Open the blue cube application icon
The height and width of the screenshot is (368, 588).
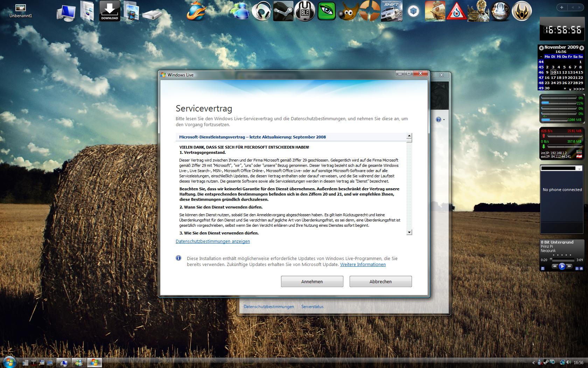tap(413, 11)
